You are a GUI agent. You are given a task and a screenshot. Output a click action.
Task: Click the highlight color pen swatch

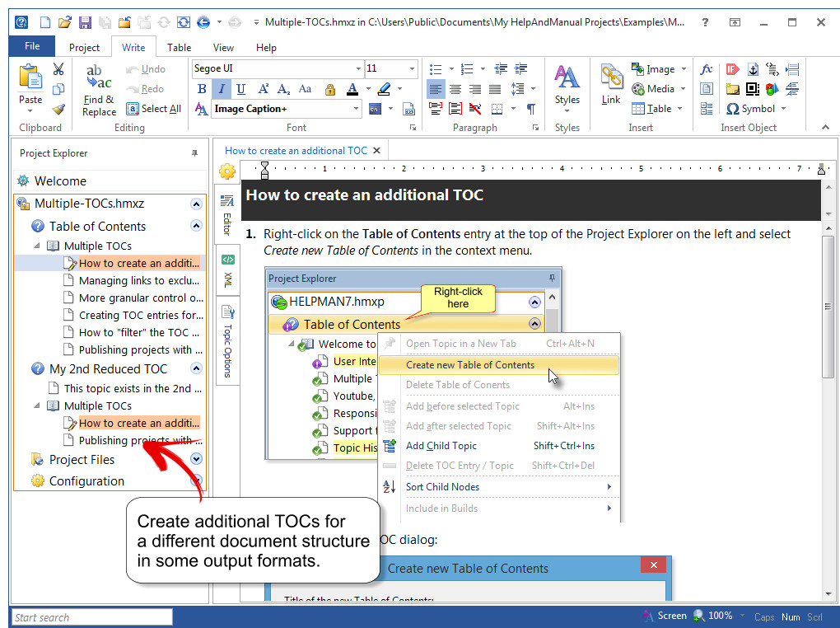(x=384, y=89)
